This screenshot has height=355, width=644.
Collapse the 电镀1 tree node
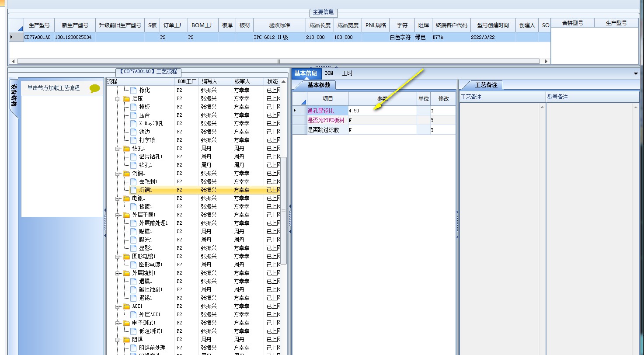118,198
